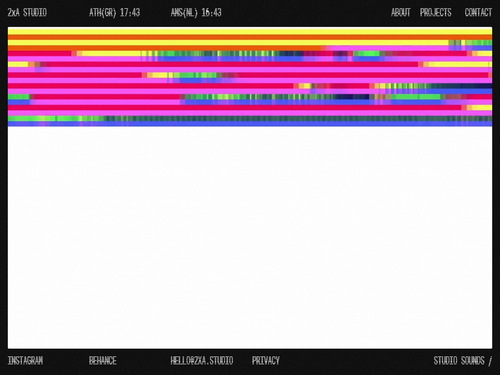Open the ABOUT page
Image resolution: width=500 pixels, height=375 pixels.
(x=401, y=13)
